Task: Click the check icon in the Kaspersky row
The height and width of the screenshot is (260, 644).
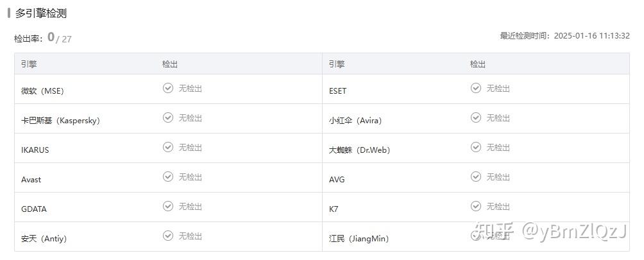Action: click(168, 117)
